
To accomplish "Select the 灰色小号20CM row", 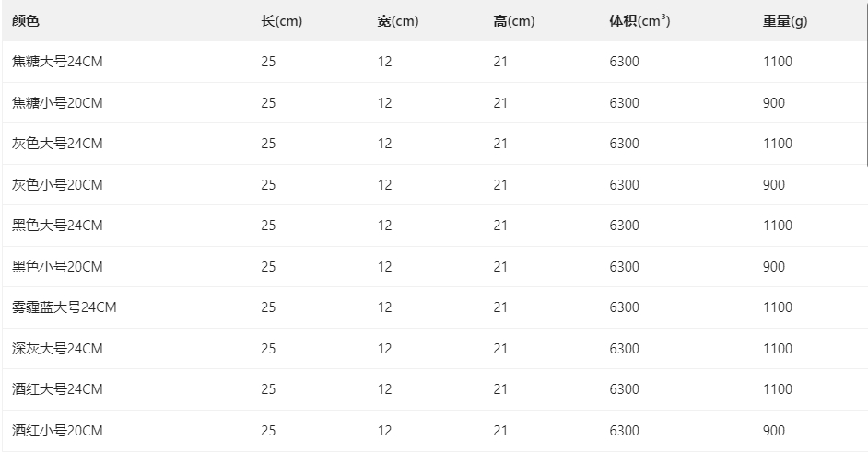I will tap(434, 185).
